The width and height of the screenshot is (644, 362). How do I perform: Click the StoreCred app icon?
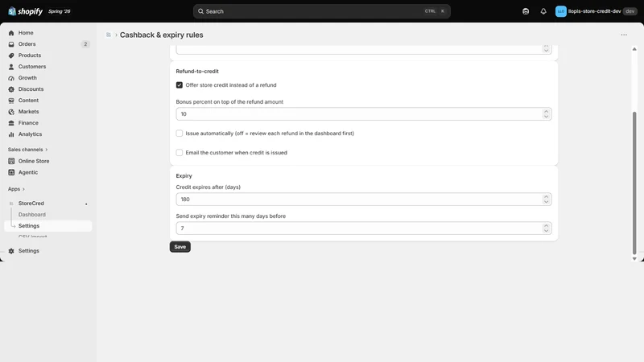(11, 204)
